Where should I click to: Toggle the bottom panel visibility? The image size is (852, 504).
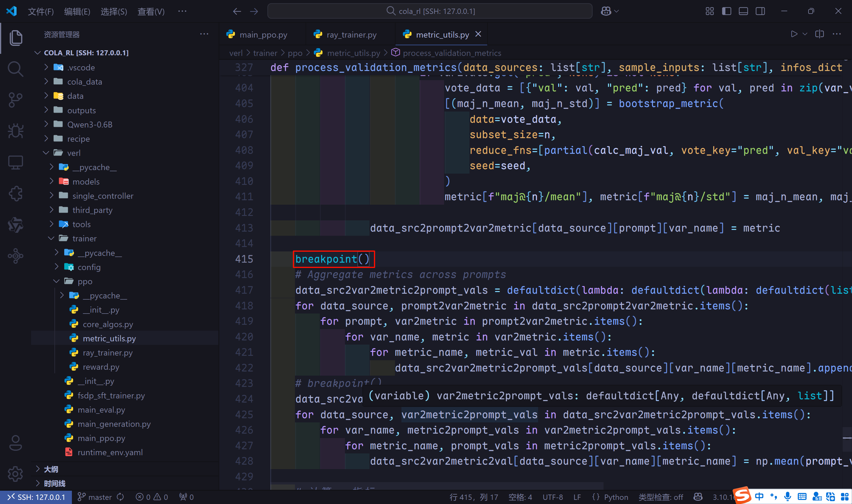(743, 11)
